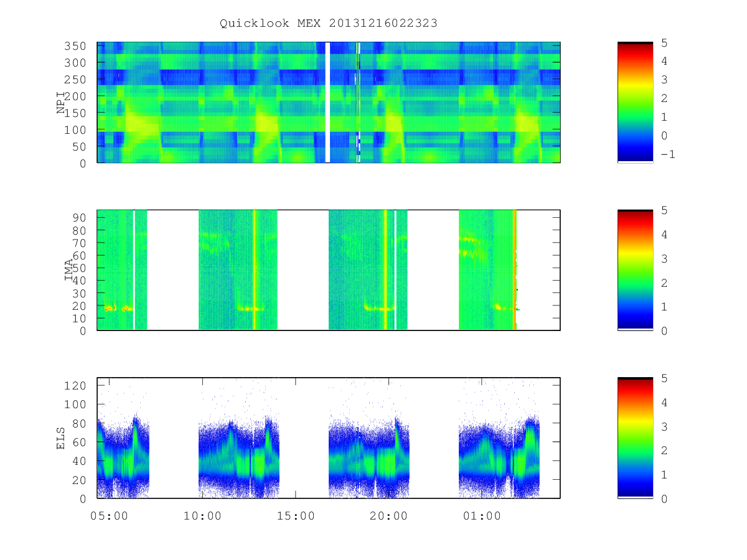
Task: Select the NPI axis label
Action: click(61, 103)
